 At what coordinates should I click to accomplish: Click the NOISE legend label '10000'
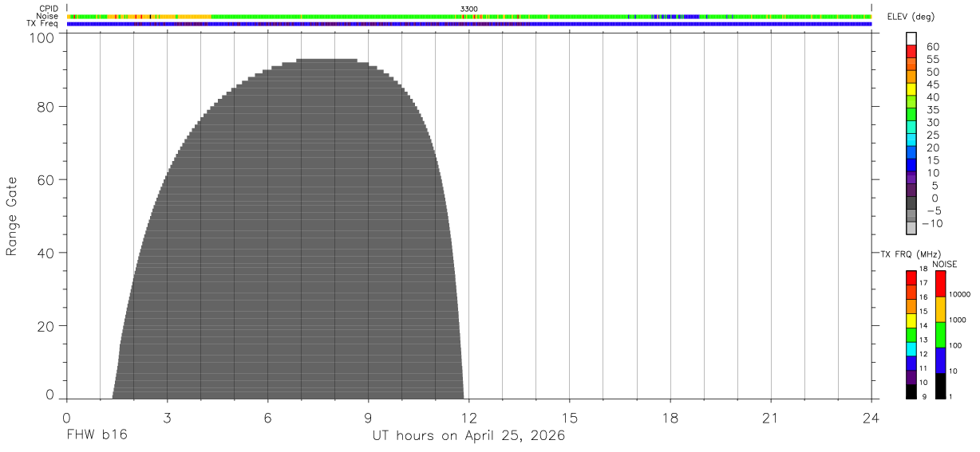tap(958, 294)
